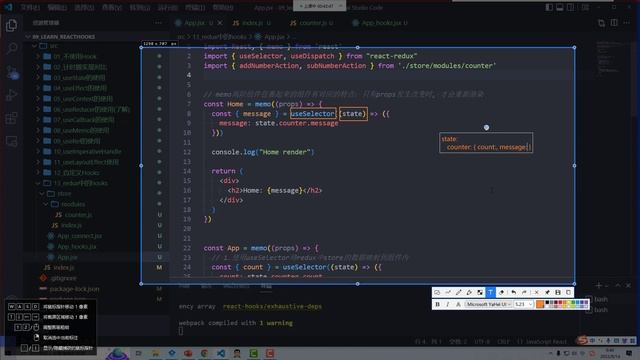Viewport: 640px width, 360px height.
Task: Open the last menu in VS Code menu bar
Action: 223,7
